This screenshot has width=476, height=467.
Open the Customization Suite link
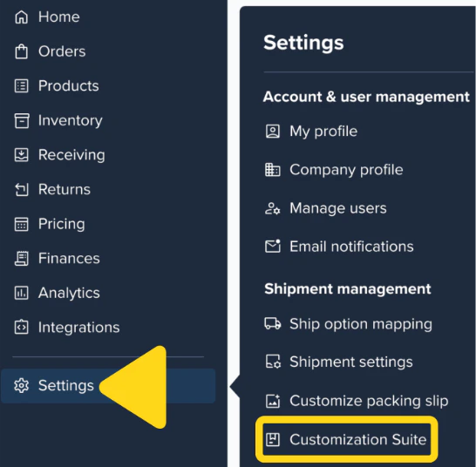pos(358,439)
